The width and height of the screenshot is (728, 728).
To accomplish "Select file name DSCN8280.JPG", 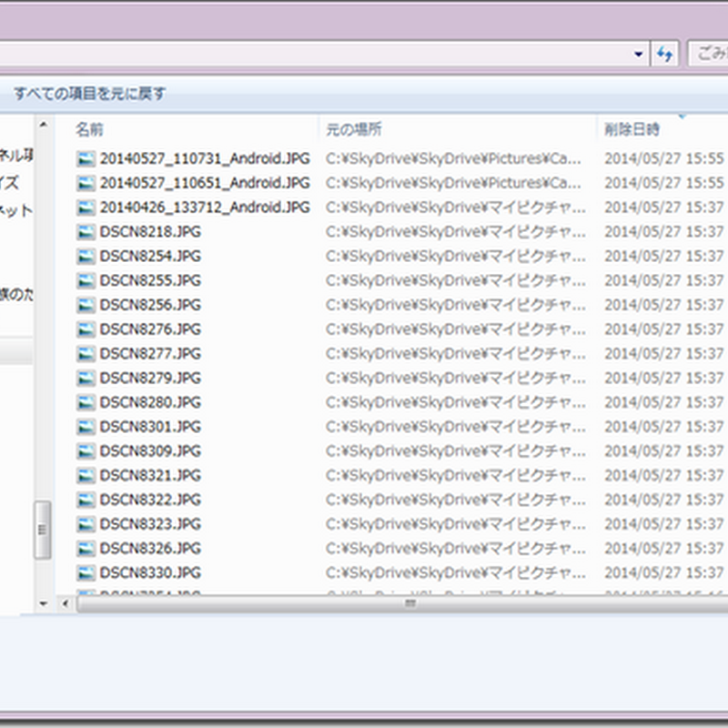I will [150, 402].
